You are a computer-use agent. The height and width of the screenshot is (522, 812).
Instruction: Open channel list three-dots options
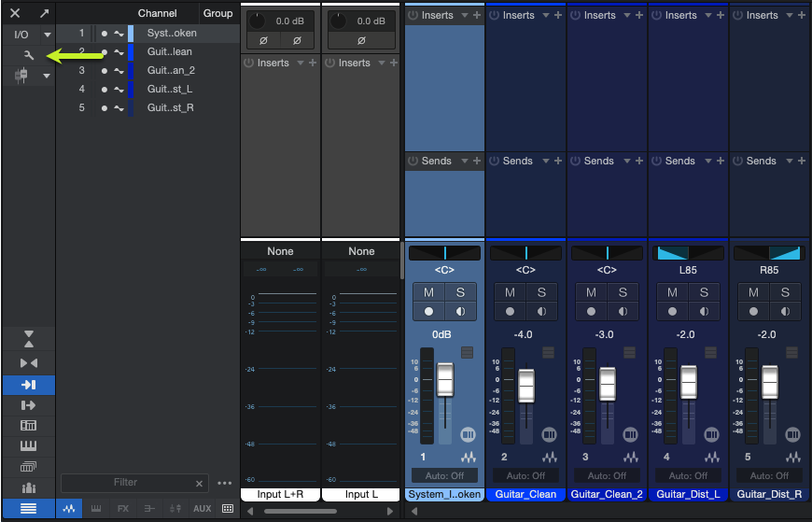[x=224, y=483]
